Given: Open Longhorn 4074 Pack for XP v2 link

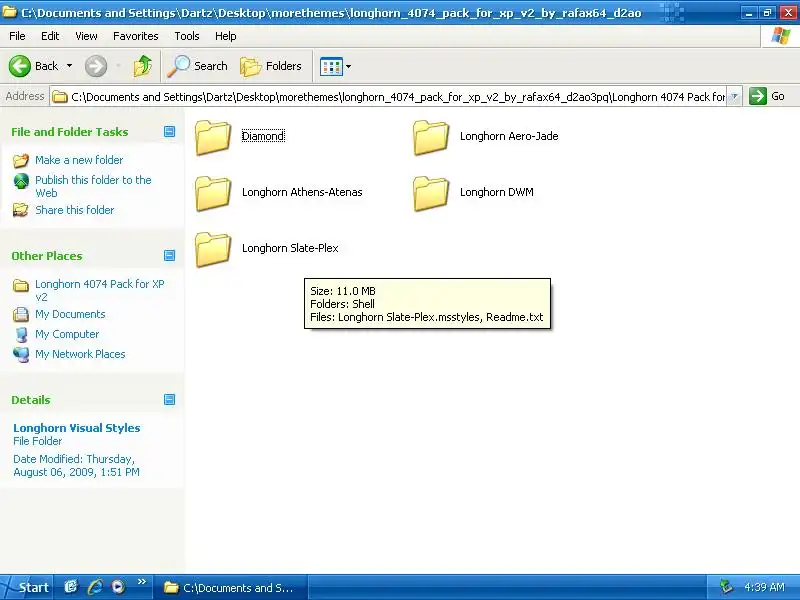Looking at the screenshot, I should tap(100, 290).
